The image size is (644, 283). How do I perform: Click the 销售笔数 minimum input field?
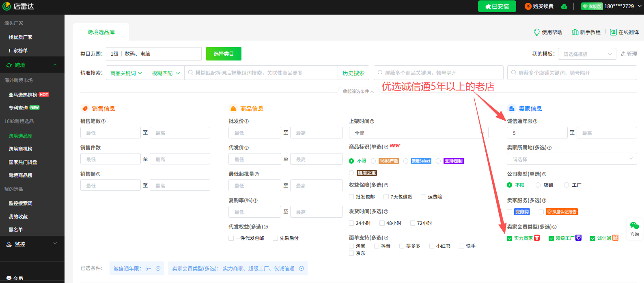(x=110, y=133)
